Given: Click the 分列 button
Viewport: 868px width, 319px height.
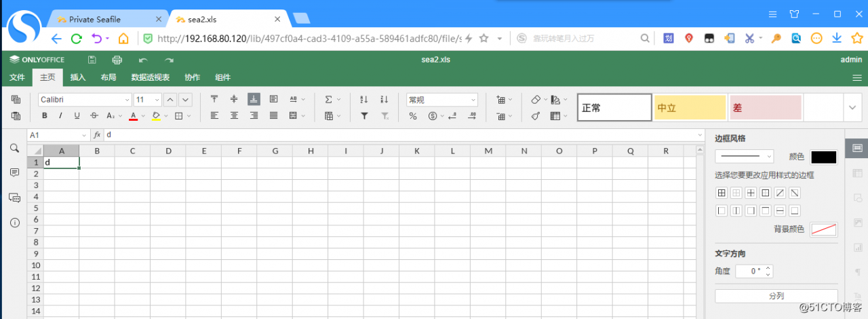Looking at the screenshot, I should pyautogui.click(x=776, y=296).
